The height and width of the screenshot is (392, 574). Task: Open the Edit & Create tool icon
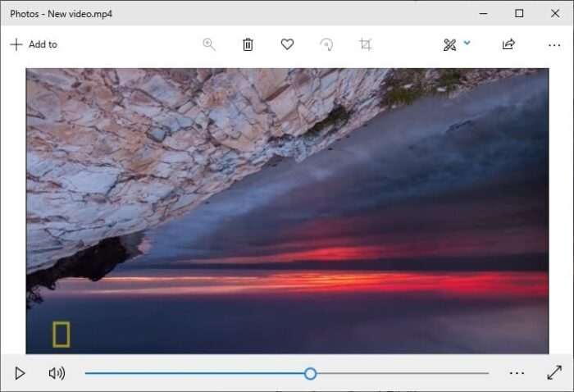(450, 44)
